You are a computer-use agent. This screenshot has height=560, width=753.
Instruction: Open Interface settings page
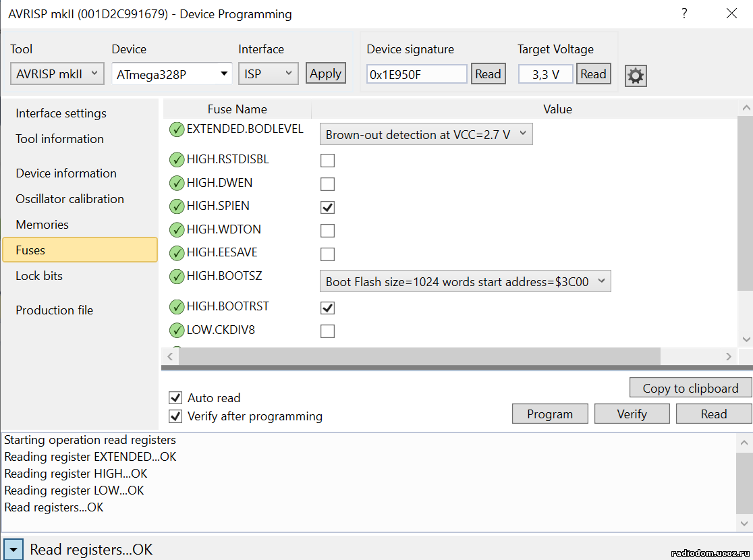click(x=61, y=113)
